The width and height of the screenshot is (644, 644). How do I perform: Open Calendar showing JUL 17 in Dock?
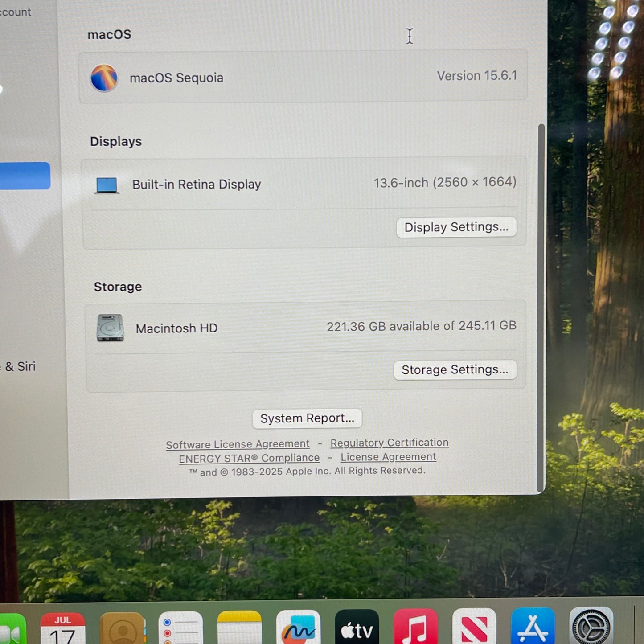62,628
